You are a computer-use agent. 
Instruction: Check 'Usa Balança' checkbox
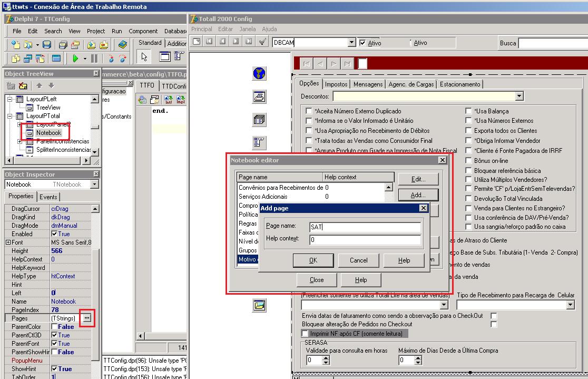468,111
